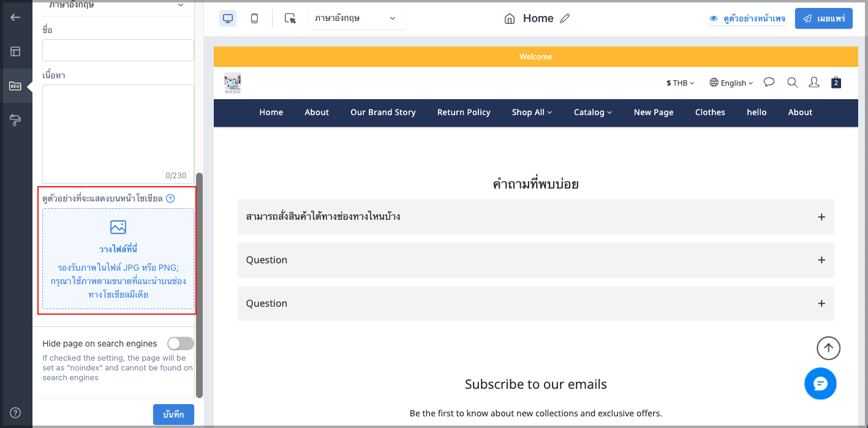Toggle Hide page on search engines switch
The width and height of the screenshot is (868, 428).
point(181,344)
